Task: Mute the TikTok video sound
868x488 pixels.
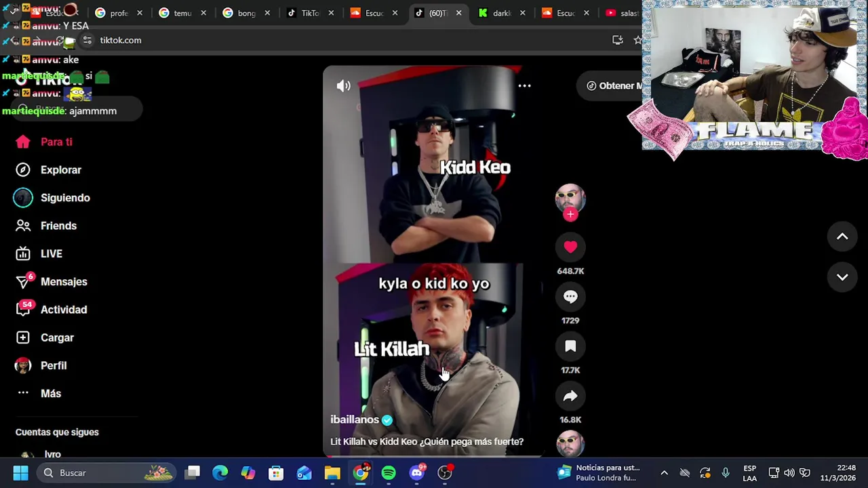Action: [x=344, y=85]
